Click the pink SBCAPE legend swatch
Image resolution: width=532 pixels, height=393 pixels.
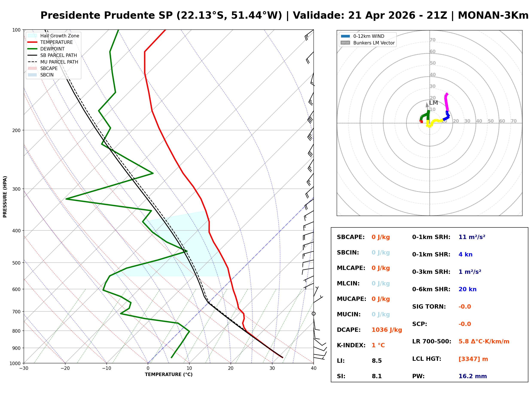32,69
